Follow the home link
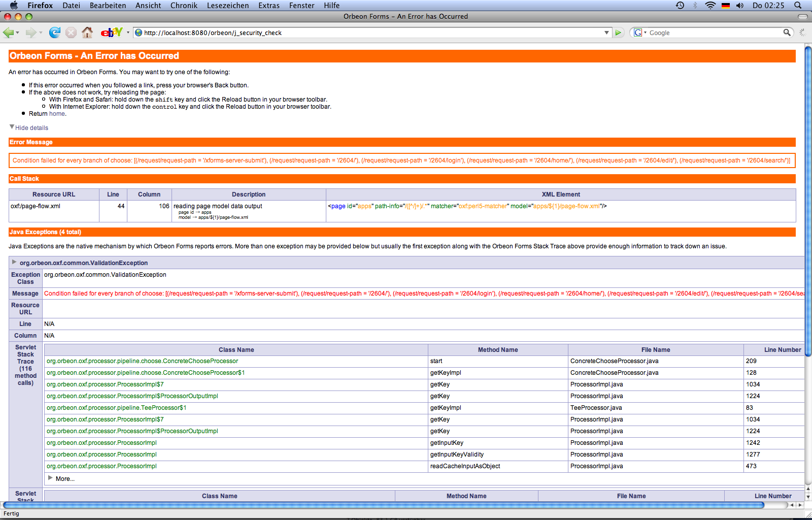The image size is (812, 520). 57,114
